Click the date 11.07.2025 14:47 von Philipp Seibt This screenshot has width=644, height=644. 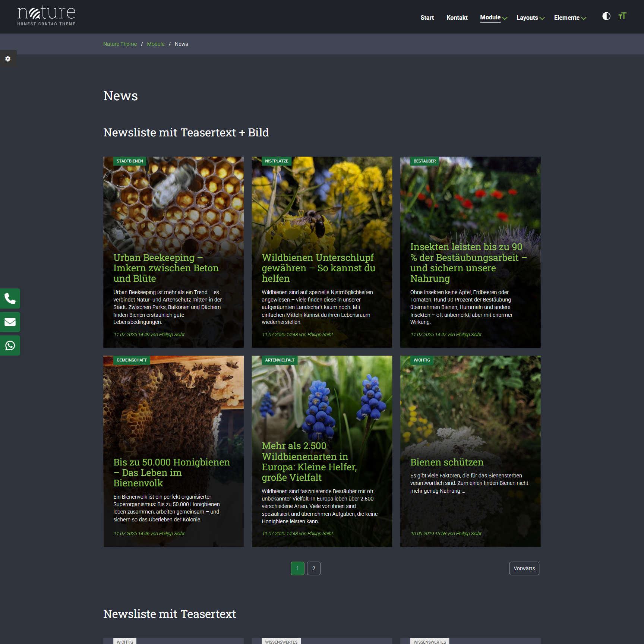point(446,335)
